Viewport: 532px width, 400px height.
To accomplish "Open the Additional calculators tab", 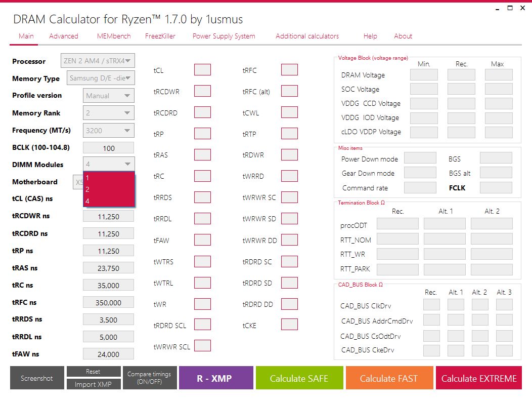I will pos(307,36).
